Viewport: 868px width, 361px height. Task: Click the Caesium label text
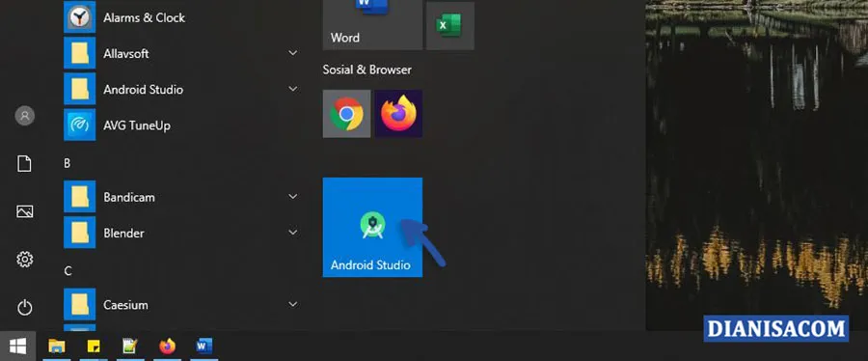[x=125, y=304]
